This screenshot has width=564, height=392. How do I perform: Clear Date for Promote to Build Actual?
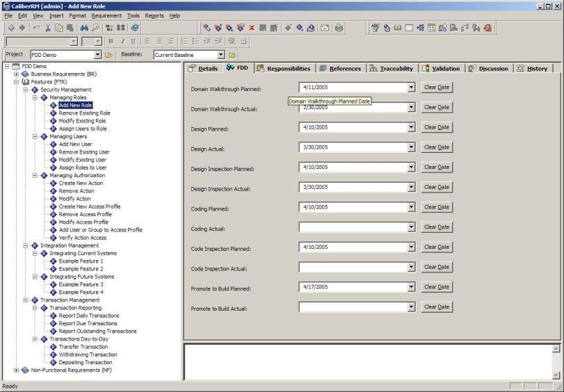(x=437, y=307)
